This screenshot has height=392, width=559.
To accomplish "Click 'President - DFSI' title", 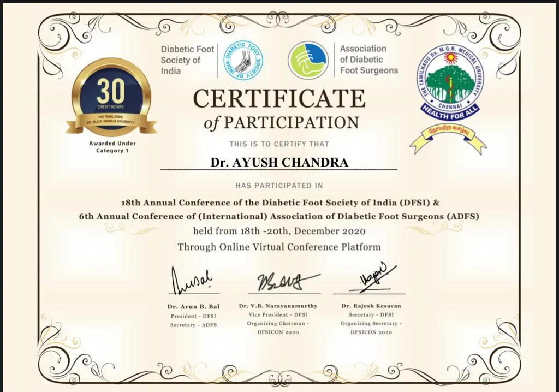I will (x=193, y=316).
